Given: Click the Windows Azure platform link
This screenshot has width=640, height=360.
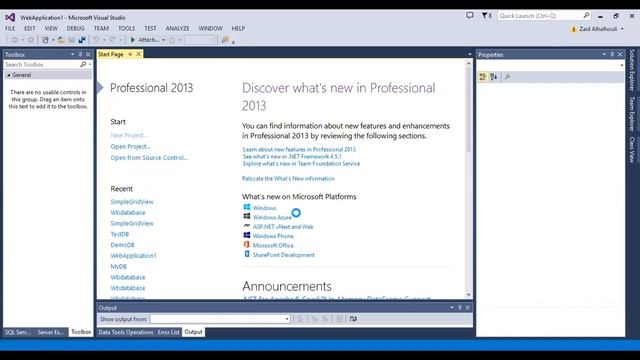Looking at the screenshot, I should point(272,218).
